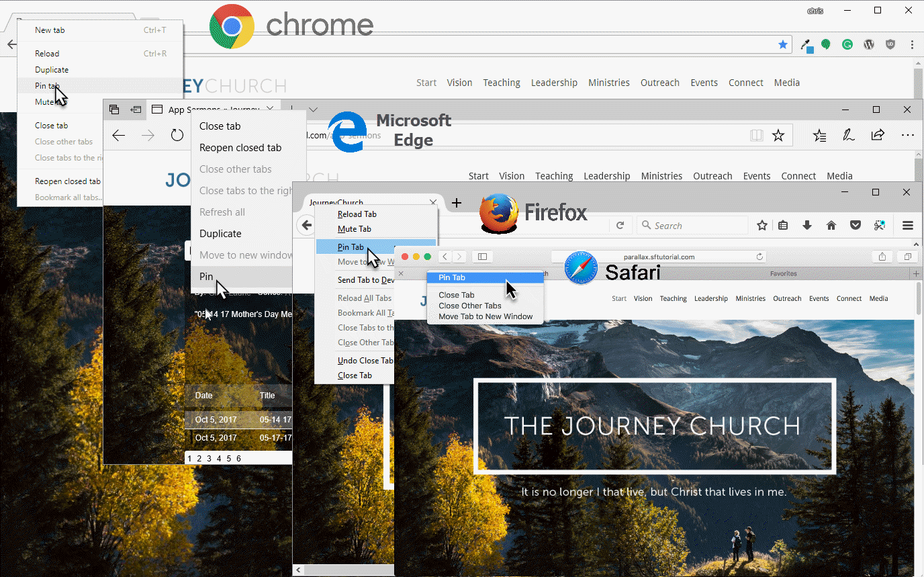Screen dimensions: 924x577
Task: Click Safari's share button
Action: click(882, 257)
